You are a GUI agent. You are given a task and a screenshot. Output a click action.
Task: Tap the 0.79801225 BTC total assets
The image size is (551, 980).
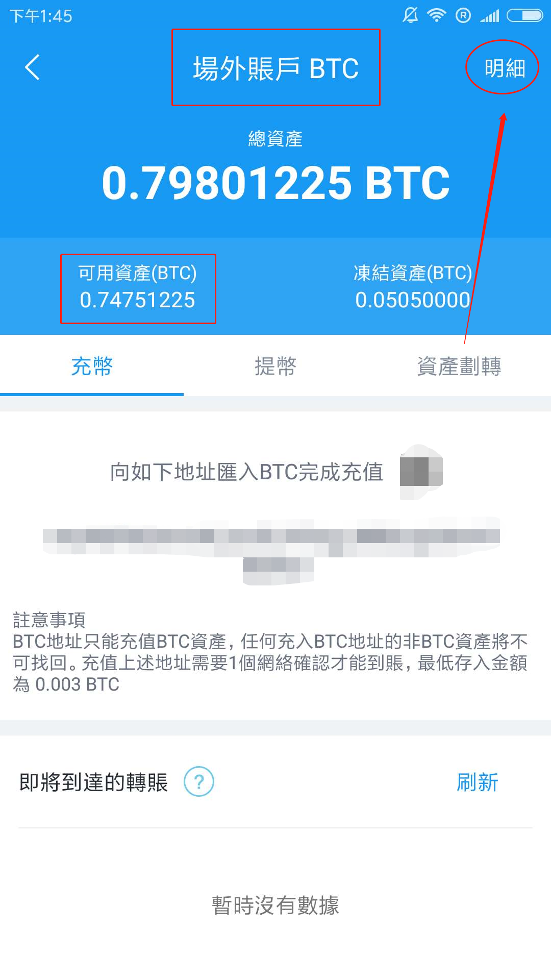point(276,183)
